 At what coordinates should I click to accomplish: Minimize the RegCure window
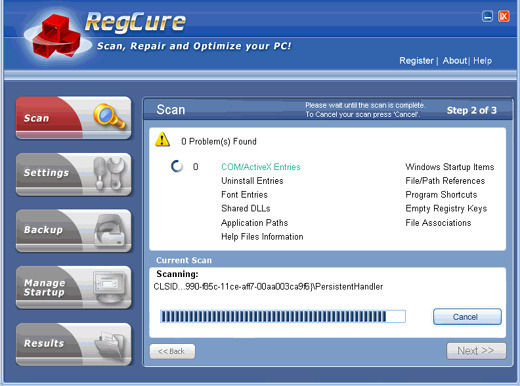487,16
